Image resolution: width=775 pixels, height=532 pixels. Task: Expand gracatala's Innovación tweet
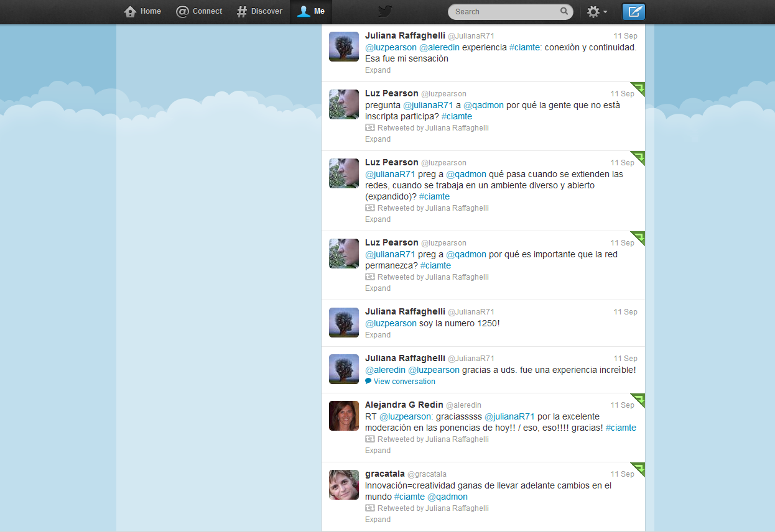coord(378,520)
